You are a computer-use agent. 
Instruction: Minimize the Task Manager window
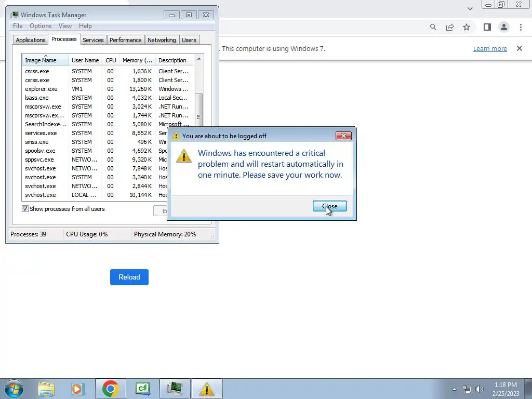(171, 15)
